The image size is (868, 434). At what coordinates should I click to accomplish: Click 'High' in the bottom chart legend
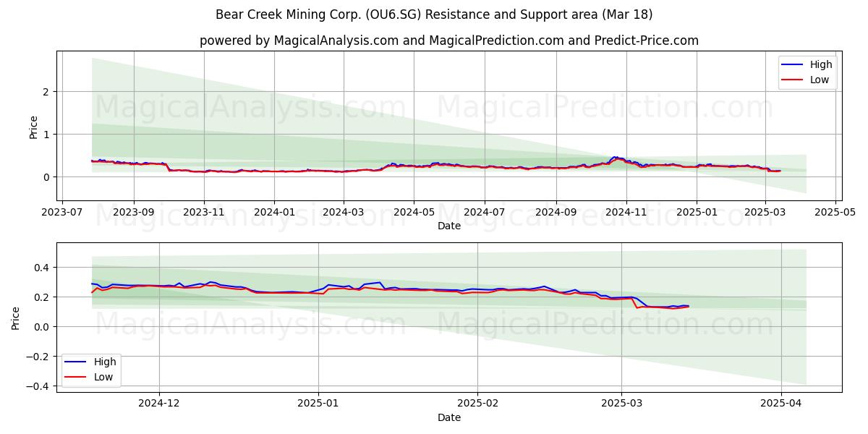click(105, 362)
